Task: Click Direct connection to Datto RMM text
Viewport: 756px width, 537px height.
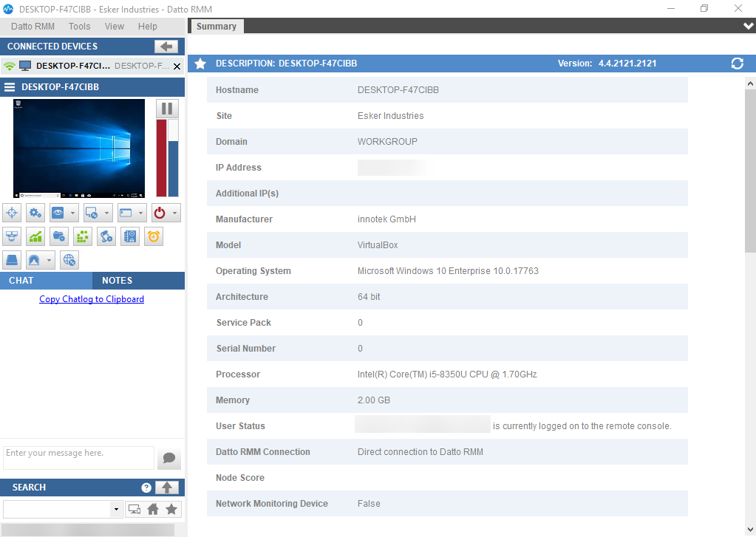Action: click(420, 451)
